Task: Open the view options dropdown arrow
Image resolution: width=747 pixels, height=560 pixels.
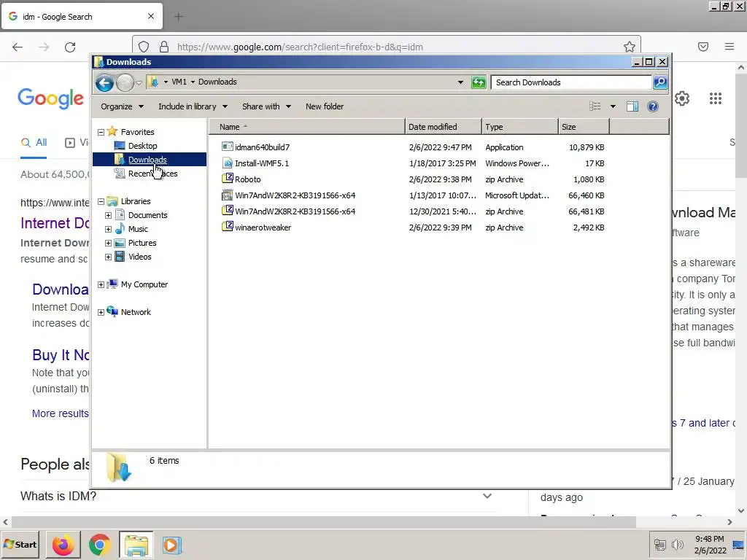Action: 613,106
